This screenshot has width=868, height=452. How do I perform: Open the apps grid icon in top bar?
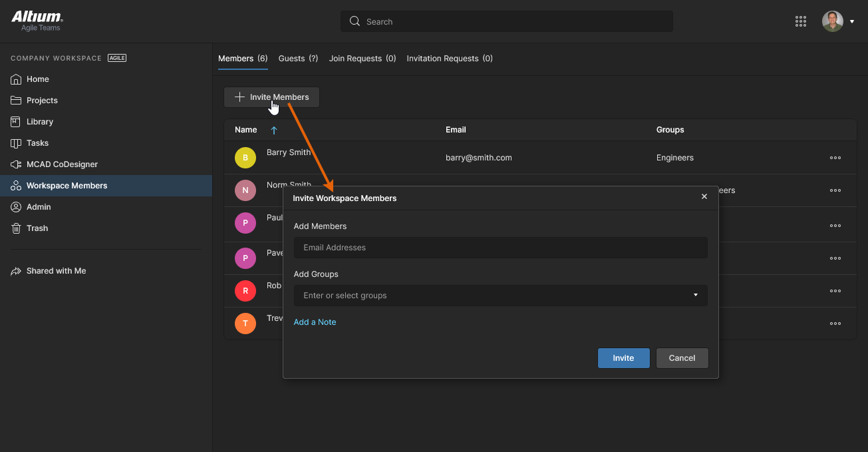[801, 21]
